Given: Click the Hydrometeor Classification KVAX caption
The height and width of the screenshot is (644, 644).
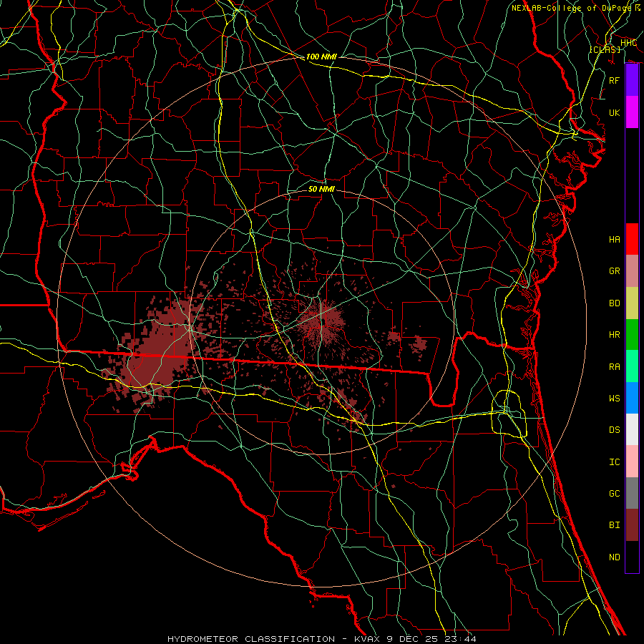Looking at the screenshot, I should click(322, 639).
